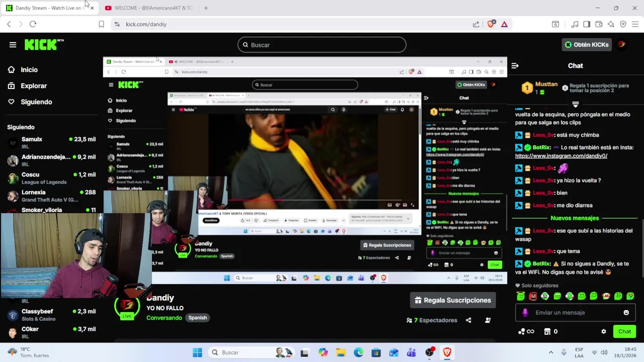Open Microsoft Edge from the taskbar

[x=358, y=352]
